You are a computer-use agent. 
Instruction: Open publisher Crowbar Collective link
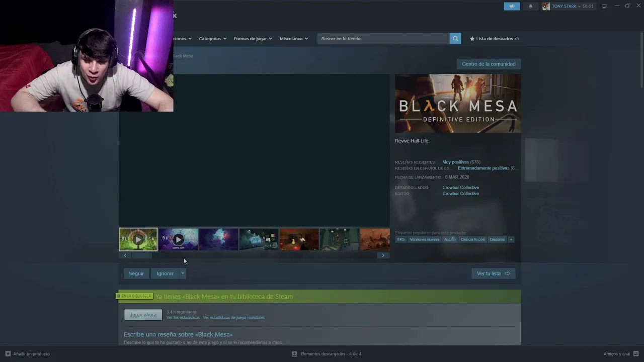pos(461,194)
